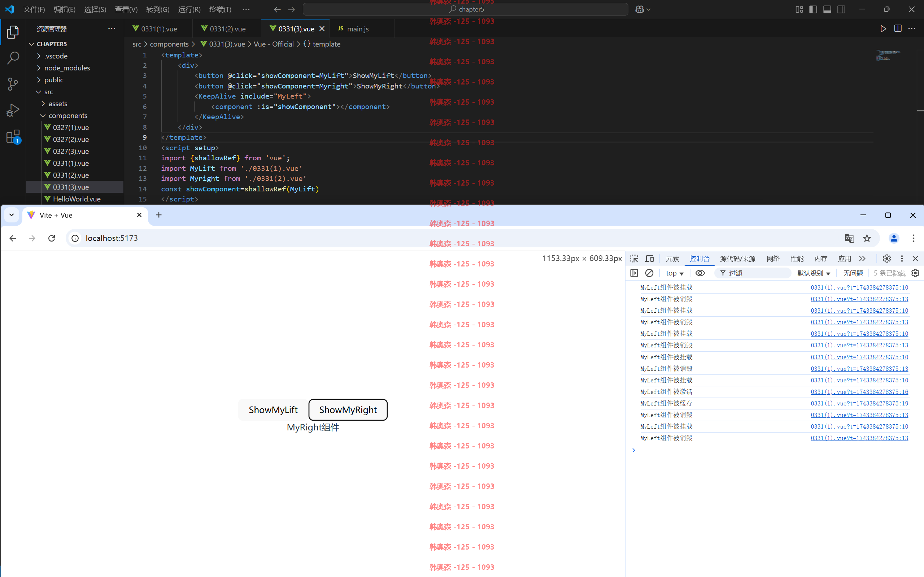Toggle primary side bar in VS Code
Viewport: 924px width, 577px height.
(813, 9)
